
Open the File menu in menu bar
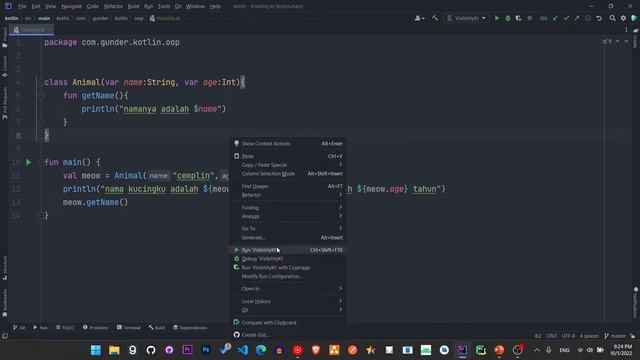point(22,7)
